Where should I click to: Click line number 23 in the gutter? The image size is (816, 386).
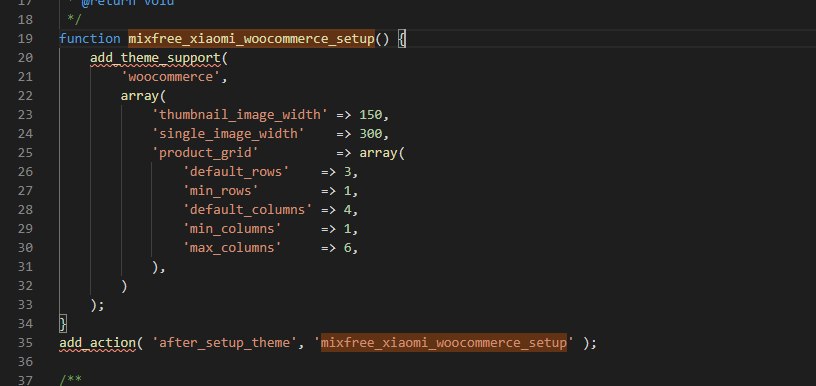pyautogui.click(x=25, y=114)
